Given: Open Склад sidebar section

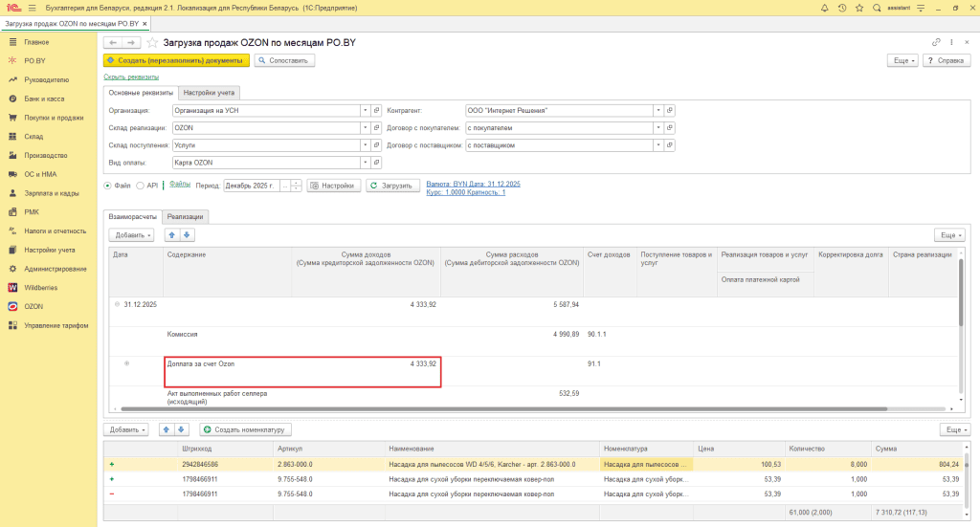Looking at the screenshot, I should pos(33,136).
